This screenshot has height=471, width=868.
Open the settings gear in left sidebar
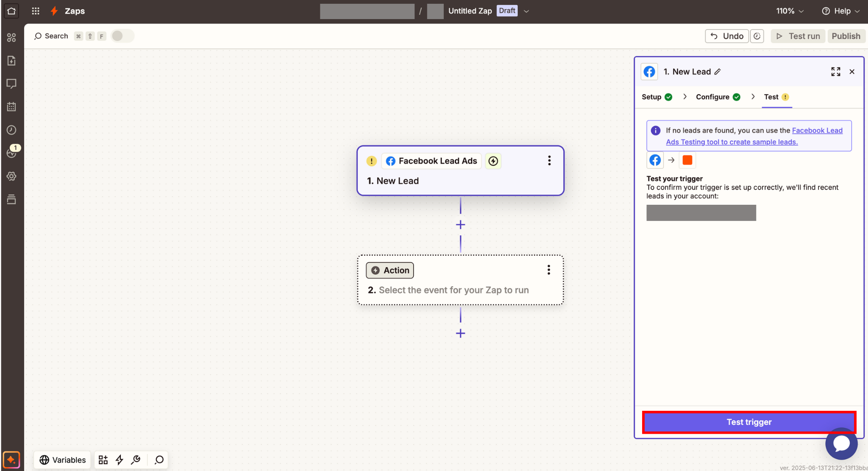[x=11, y=176]
